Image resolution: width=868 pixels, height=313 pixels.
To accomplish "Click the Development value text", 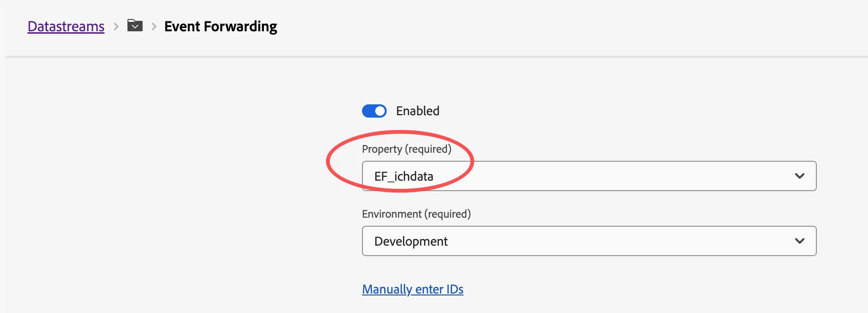I will pyautogui.click(x=411, y=241).
